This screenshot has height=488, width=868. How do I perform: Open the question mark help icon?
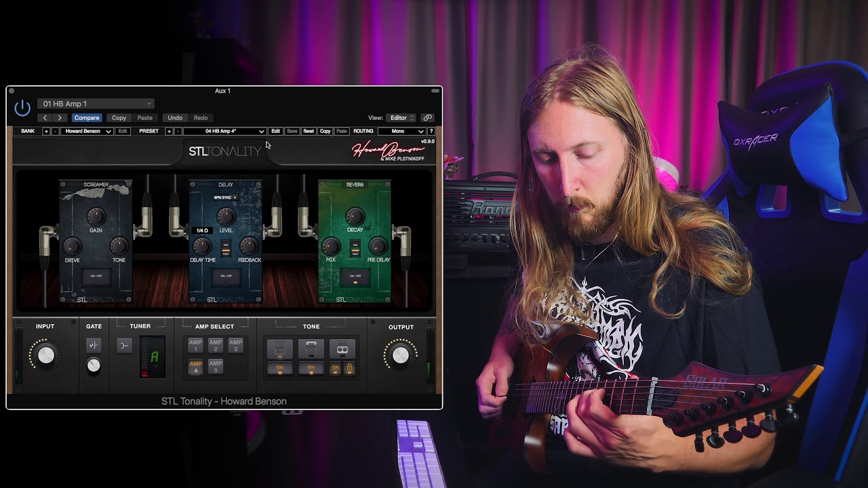pos(432,131)
